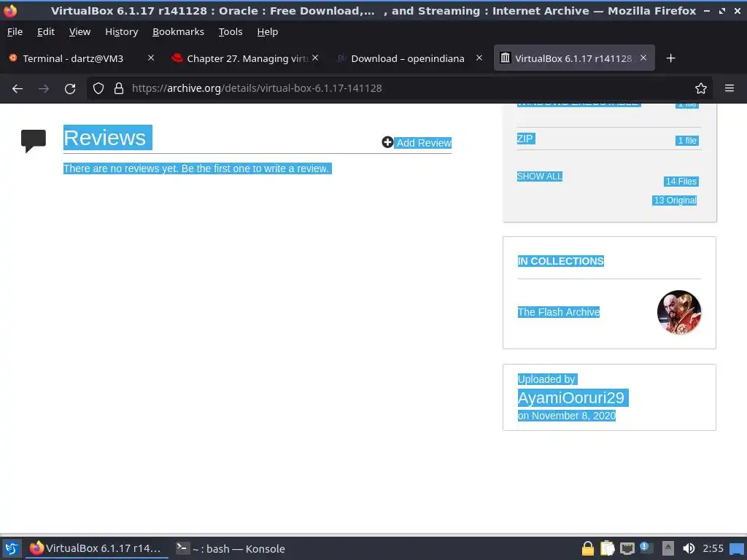Open the Tools menu
747x560 pixels.
(x=231, y=32)
